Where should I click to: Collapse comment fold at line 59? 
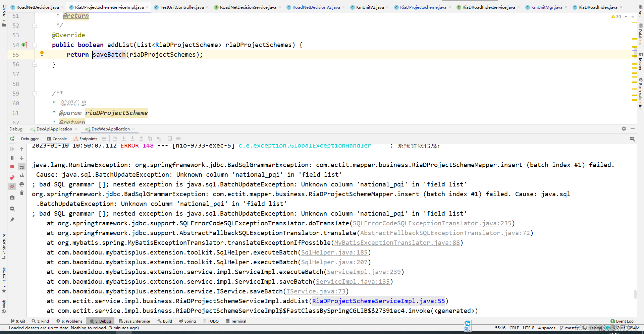[35, 94]
